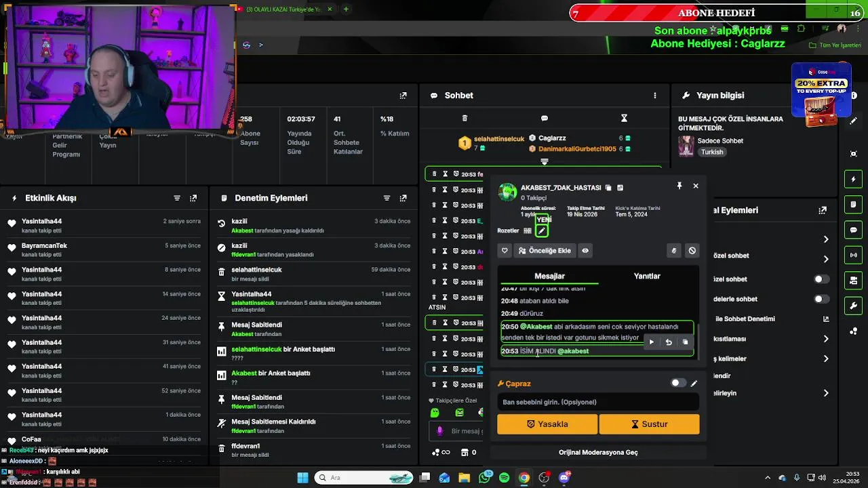Switch to the Yanıtlar tab
The width and height of the screenshot is (868, 488).
pyautogui.click(x=647, y=276)
